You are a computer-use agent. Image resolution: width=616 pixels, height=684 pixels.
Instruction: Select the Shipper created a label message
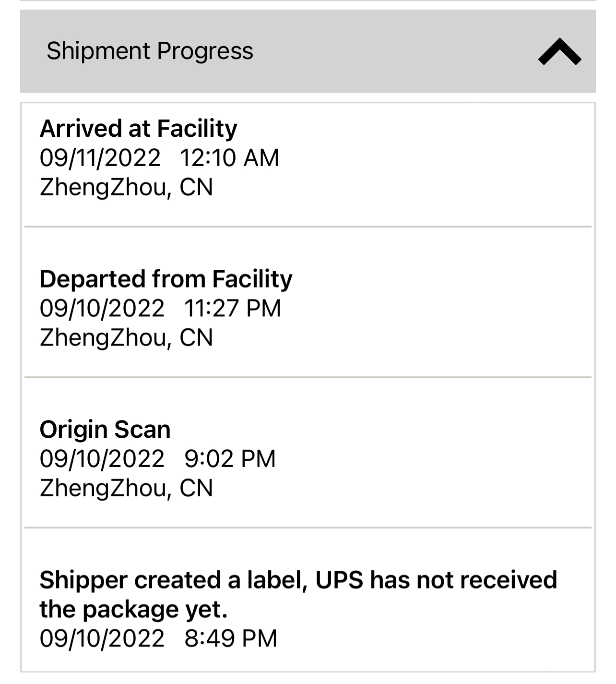298,579
